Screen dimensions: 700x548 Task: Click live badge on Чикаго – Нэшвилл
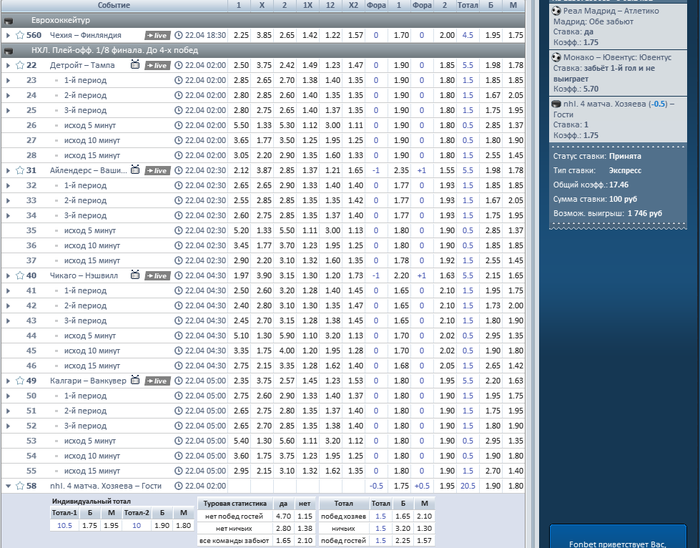click(158, 276)
